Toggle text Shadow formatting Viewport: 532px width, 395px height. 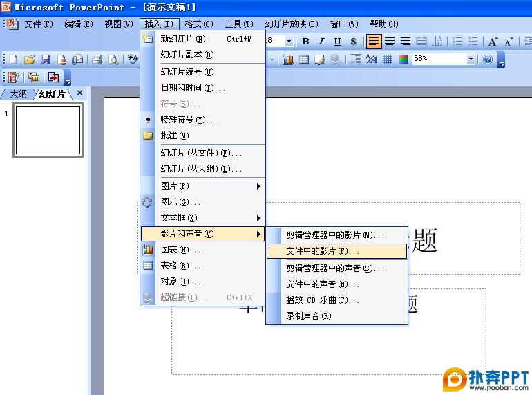pyautogui.click(x=353, y=42)
